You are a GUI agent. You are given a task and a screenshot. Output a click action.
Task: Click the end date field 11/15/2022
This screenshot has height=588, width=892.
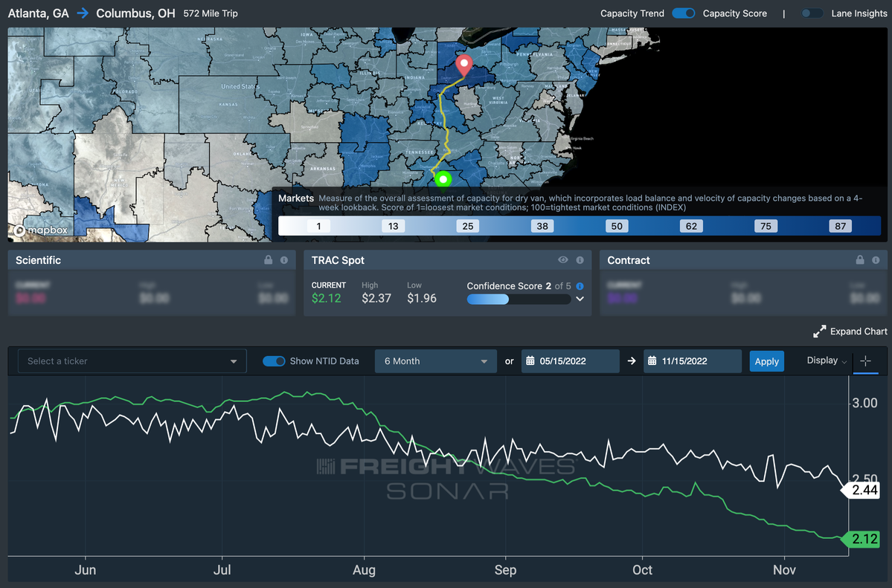(x=693, y=361)
